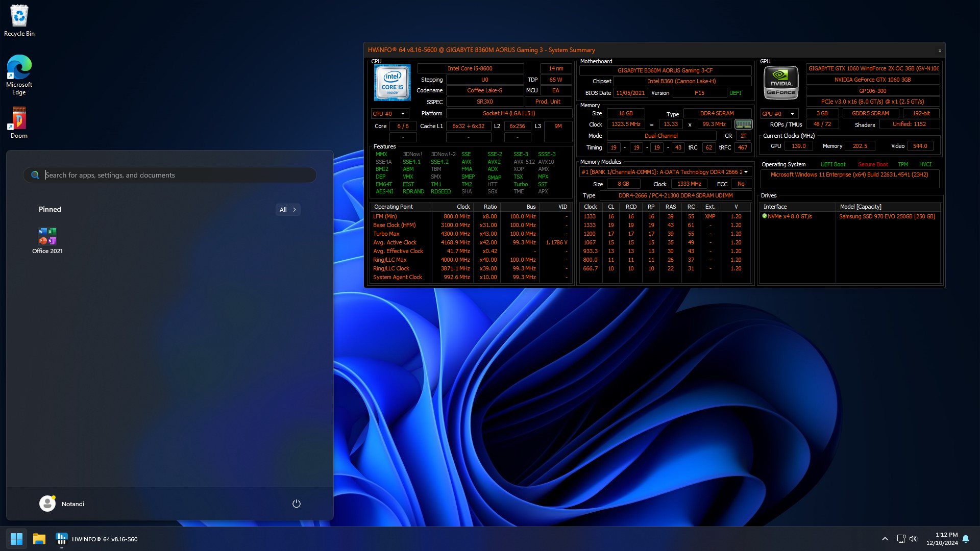Click the search field for apps and settings

[x=170, y=174]
